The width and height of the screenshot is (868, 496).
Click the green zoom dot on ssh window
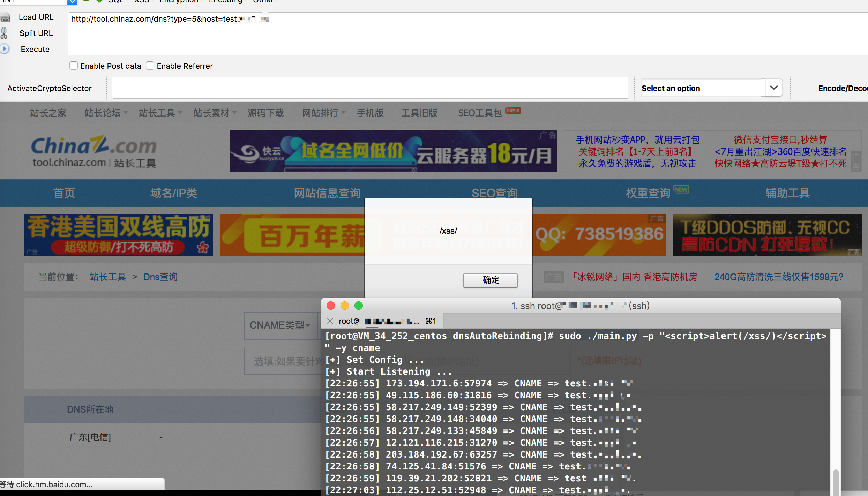point(359,306)
